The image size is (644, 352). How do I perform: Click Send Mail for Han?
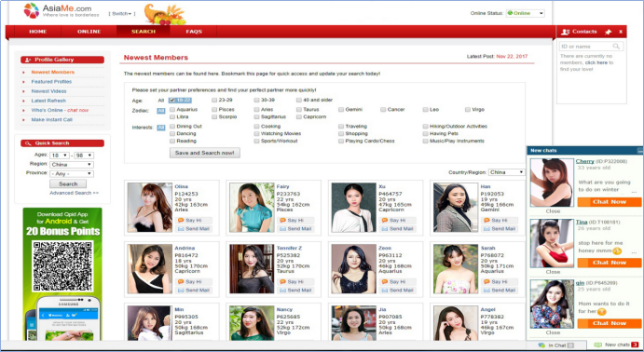pos(499,229)
